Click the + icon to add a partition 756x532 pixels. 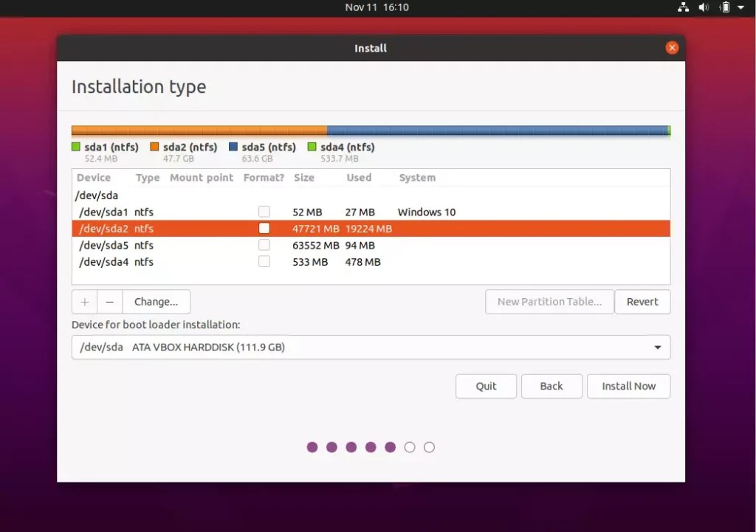pos(83,302)
